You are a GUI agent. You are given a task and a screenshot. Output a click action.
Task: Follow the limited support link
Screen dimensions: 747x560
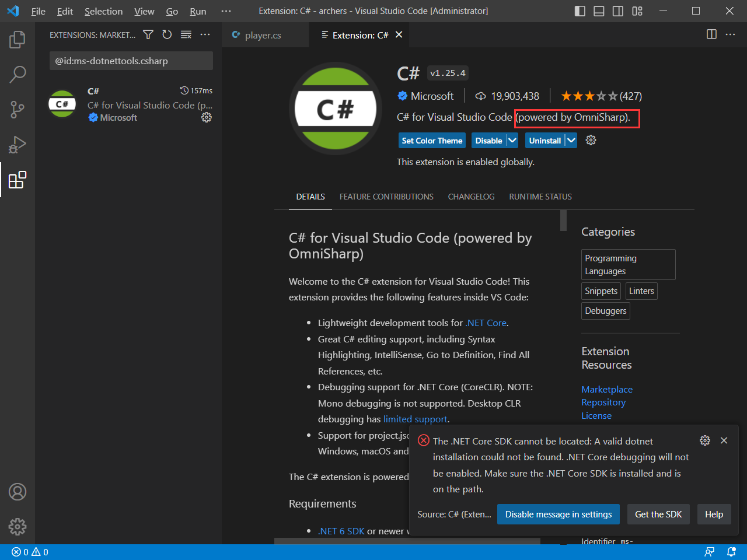point(415,419)
